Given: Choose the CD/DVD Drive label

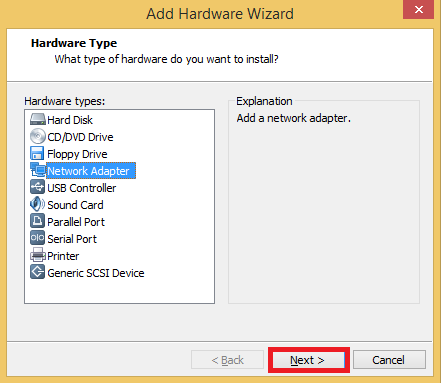Looking at the screenshot, I should [80, 137].
